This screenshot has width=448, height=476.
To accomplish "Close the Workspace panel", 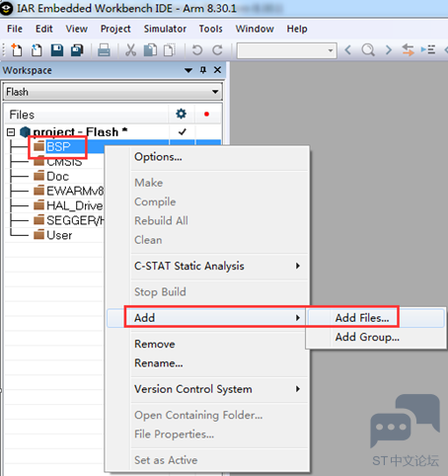I will point(217,70).
